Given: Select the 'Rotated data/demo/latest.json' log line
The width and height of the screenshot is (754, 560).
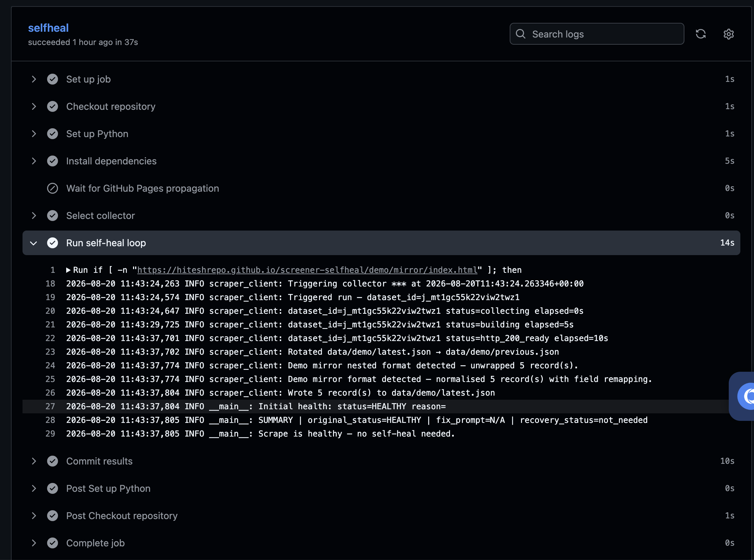Looking at the screenshot, I should (x=313, y=352).
